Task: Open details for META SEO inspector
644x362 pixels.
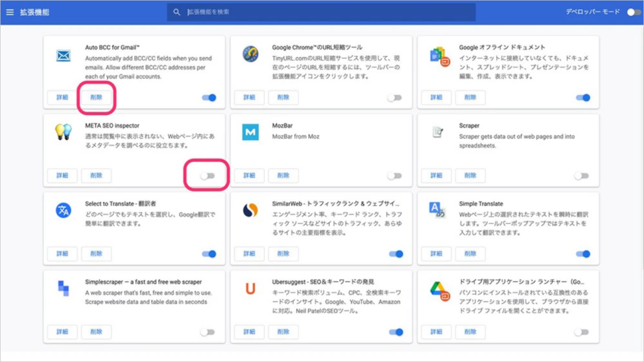Action: [62, 175]
